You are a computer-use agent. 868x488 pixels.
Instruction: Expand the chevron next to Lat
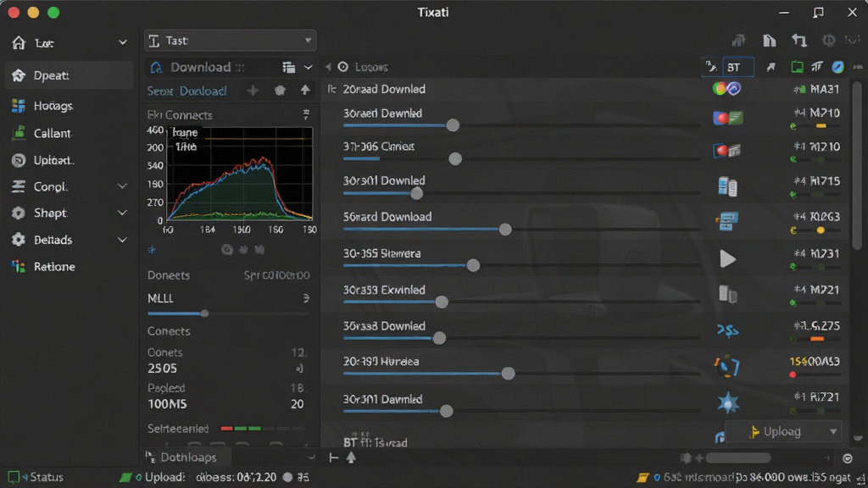tap(122, 42)
